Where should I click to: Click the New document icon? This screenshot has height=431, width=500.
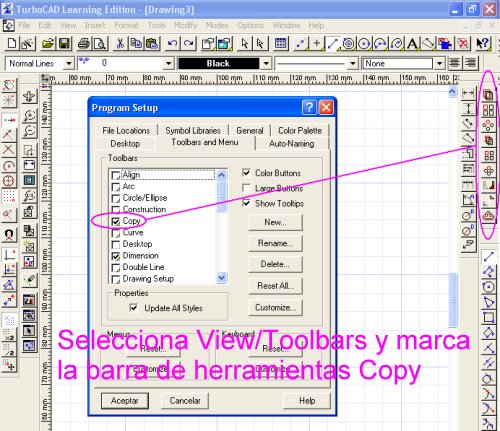click(12, 43)
